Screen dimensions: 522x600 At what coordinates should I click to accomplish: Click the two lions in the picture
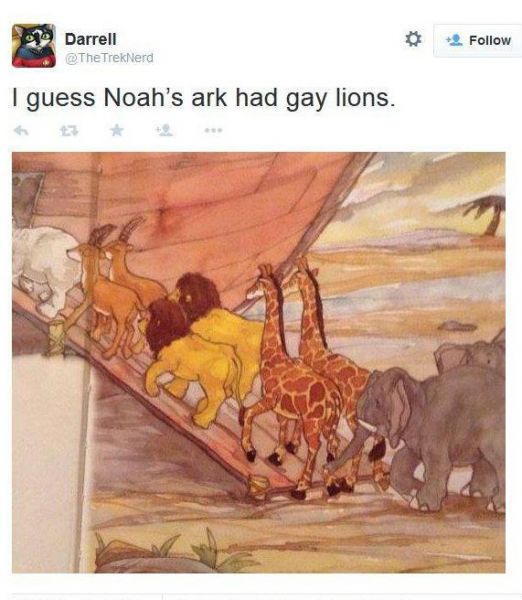[x=203, y=344]
